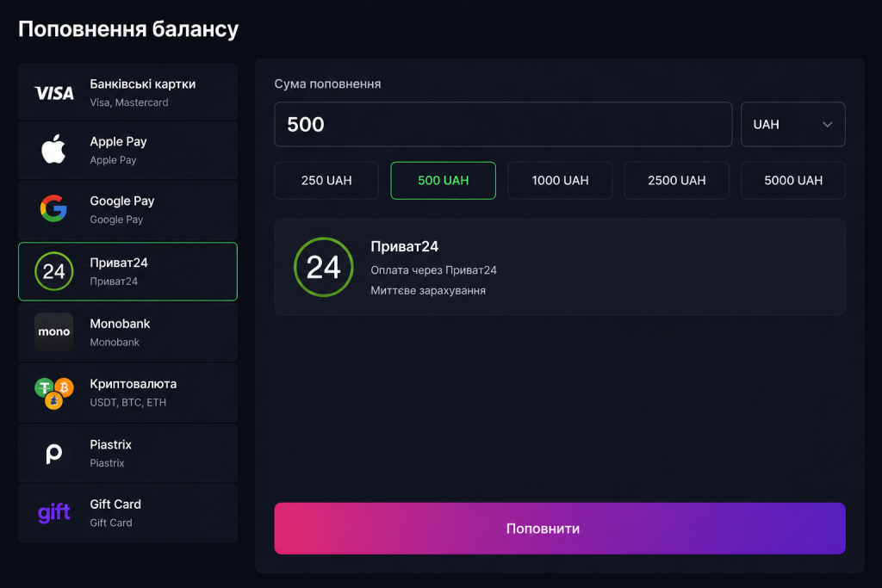The image size is (882, 588).
Task: Click Visa, Mastercard subtitle text
Action: [129, 102]
